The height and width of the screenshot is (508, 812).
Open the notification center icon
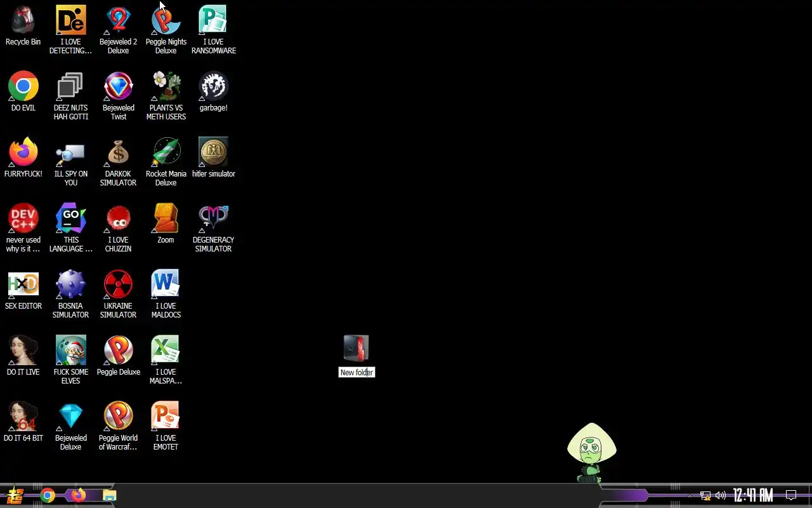[791, 495]
